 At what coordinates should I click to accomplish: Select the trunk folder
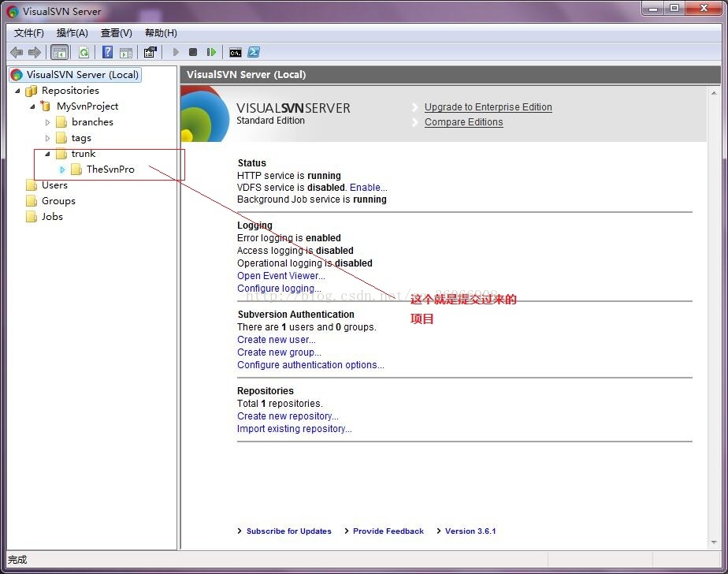[x=83, y=154]
